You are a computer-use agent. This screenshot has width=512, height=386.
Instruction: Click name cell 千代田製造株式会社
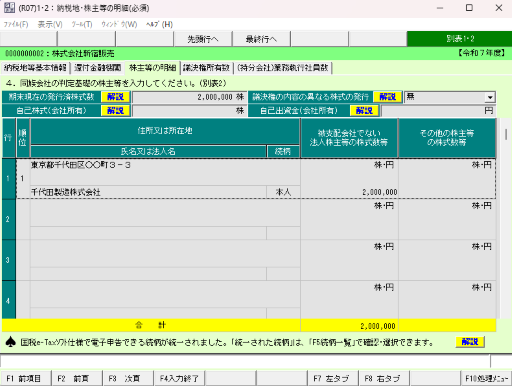pos(148,192)
